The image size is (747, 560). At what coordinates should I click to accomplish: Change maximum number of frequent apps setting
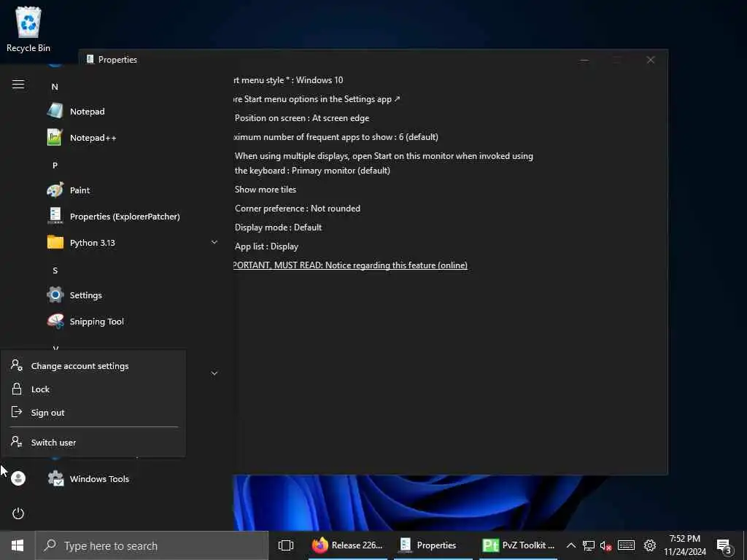pyautogui.click(x=336, y=137)
